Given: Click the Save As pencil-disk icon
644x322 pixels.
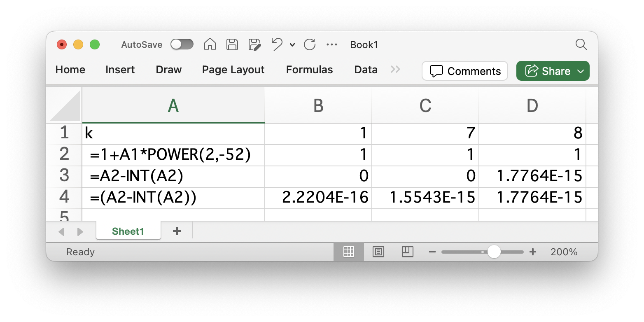Looking at the screenshot, I should point(255,44).
